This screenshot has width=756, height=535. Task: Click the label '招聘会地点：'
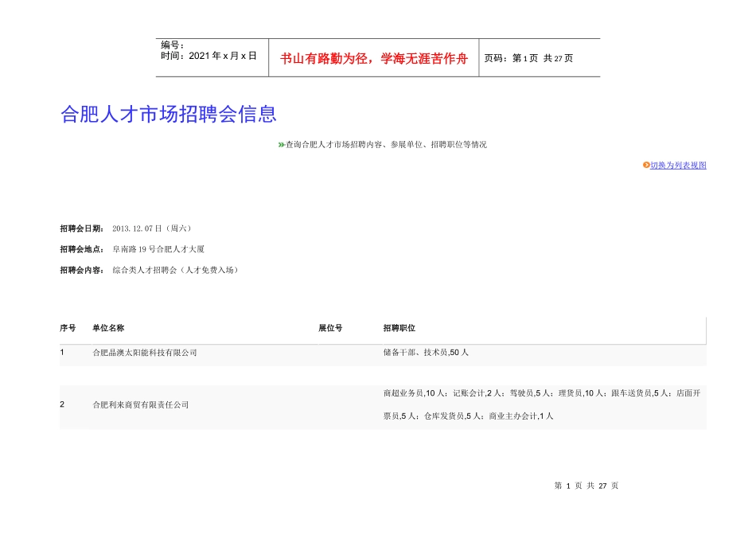tap(81, 249)
